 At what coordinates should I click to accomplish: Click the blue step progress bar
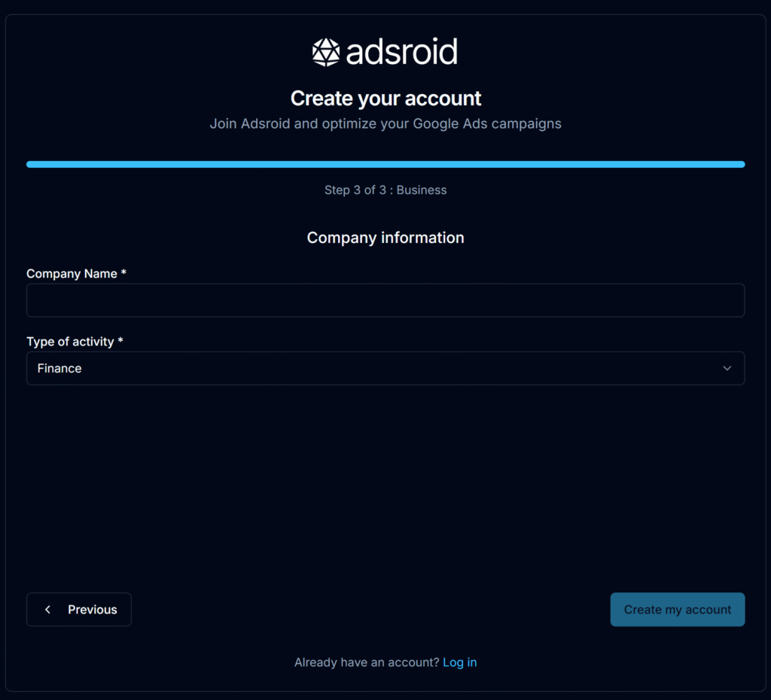point(385,164)
